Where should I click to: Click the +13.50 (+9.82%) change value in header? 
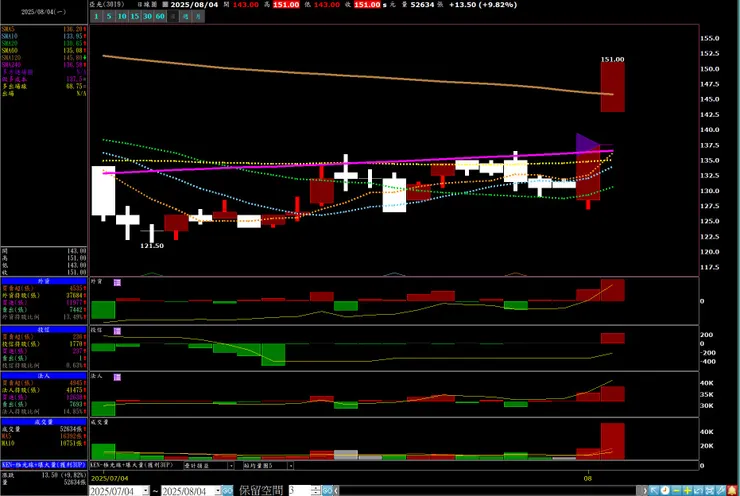[483, 5]
